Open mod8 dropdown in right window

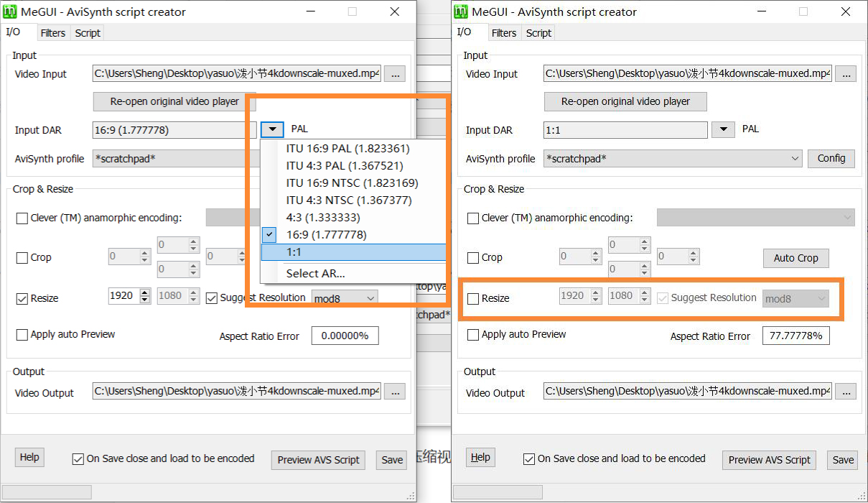796,298
